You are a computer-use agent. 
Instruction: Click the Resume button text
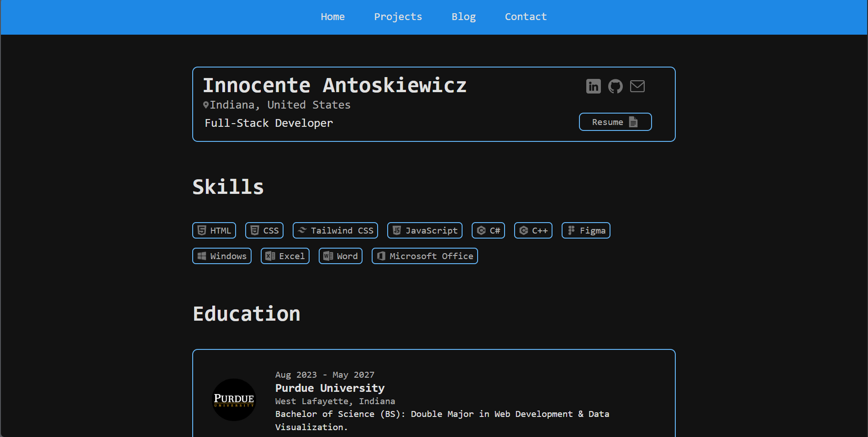click(x=608, y=122)
